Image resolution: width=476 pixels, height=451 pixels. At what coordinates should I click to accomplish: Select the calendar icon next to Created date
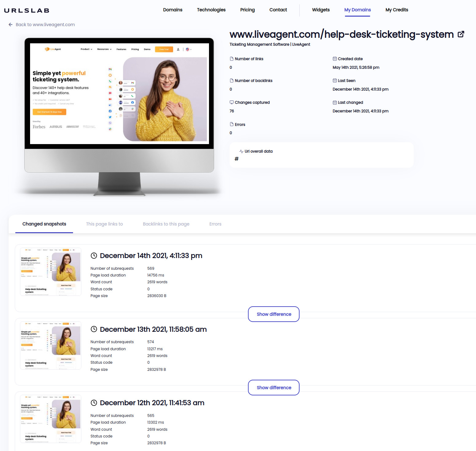tap(334, 58)
